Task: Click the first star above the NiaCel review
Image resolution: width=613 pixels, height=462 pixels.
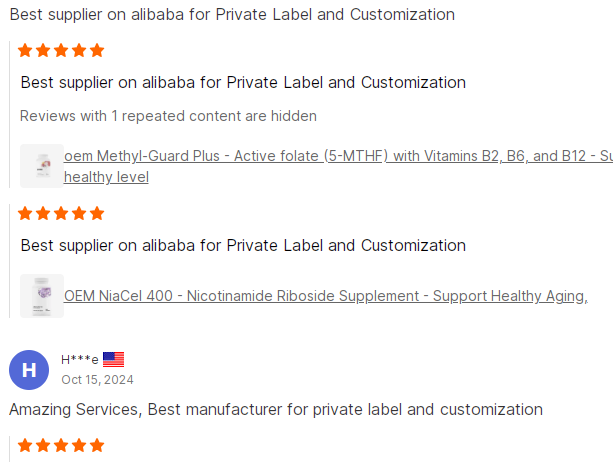Action: (x=26, y=213)
